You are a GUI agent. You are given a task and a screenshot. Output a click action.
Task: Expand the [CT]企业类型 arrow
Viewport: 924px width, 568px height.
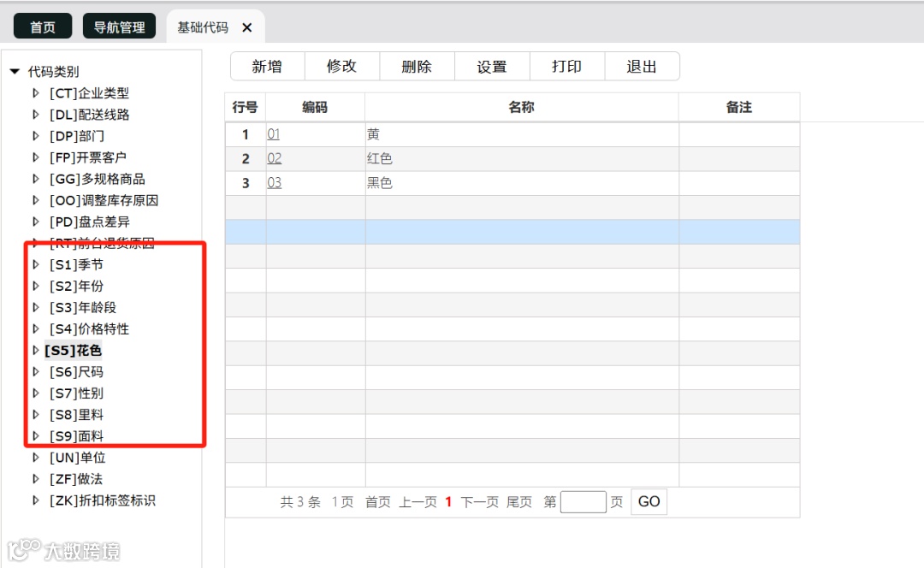[35, 93]
